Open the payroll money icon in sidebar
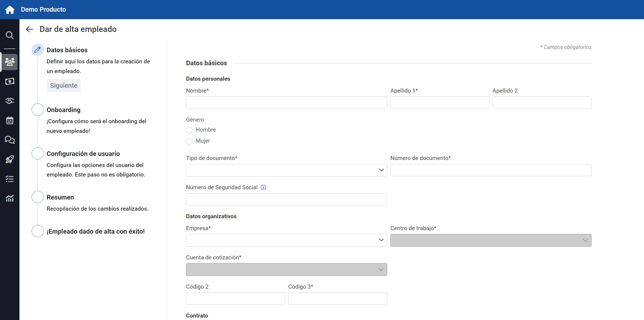644x320 pixels. click(x=10, y=81)
